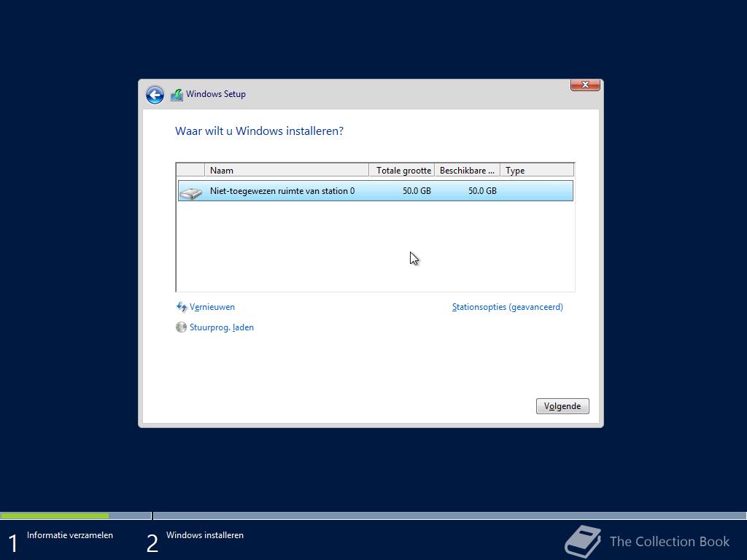This screenshot has height=560, width=747.
Task: Click the Vernieuwen refresh arrows icon
Action: pyautogui.click(x=182, y=307)
